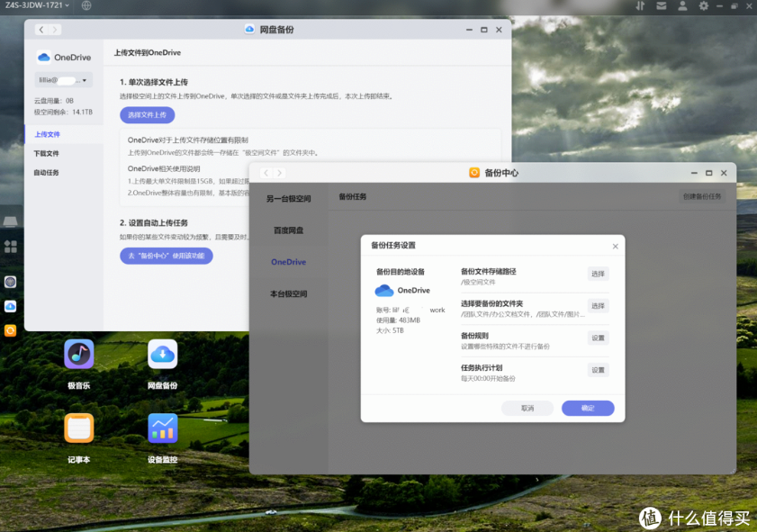
Task: Click 选择 for 选择要备份的文件夹
Action: [599, 305]
